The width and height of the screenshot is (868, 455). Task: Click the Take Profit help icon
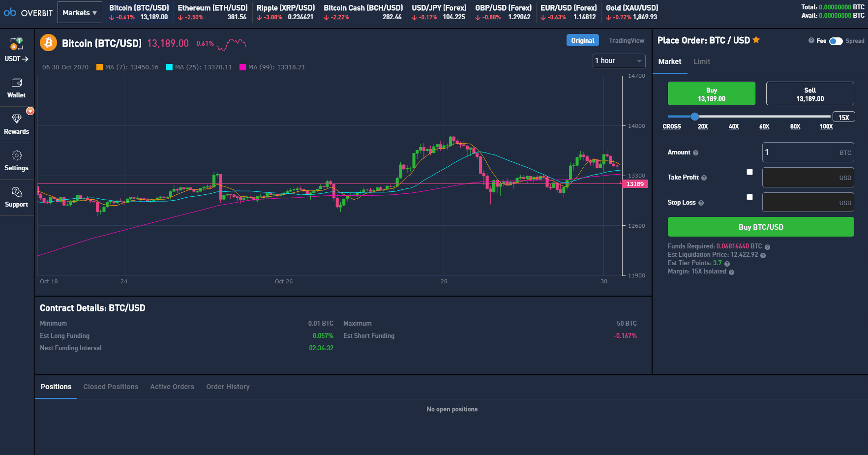click(x=704, y=178)
